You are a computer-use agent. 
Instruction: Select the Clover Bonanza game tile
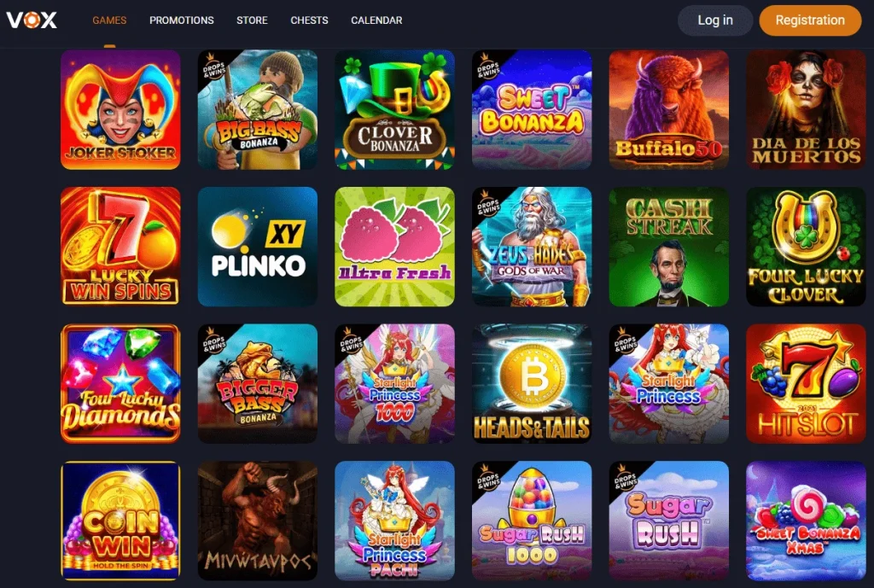pyautogui.click(x=394, y=110)
